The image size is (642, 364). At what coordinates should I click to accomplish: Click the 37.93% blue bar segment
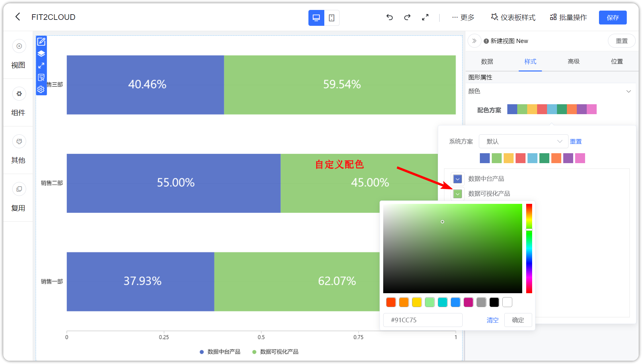click(x=141, y=282)
